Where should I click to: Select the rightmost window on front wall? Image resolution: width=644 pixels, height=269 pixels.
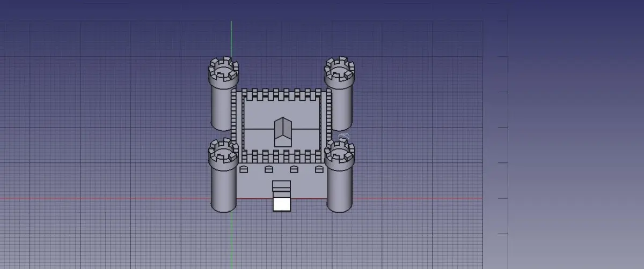320,169
